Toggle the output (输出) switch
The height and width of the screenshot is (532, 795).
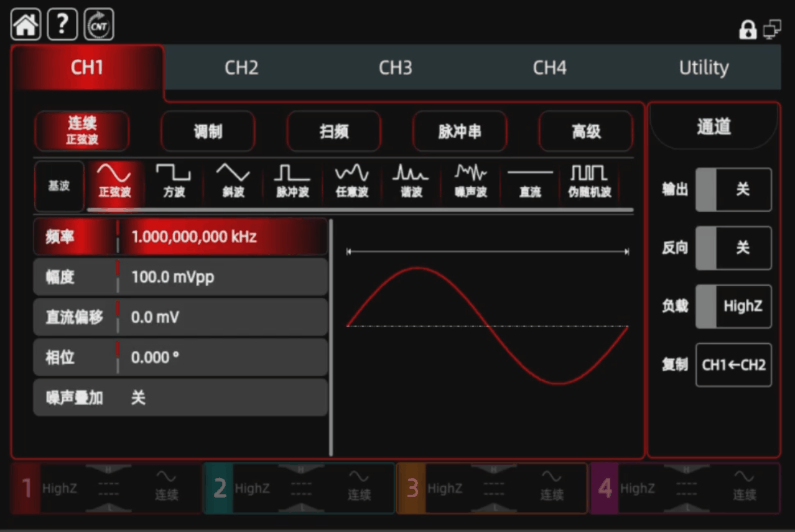tap(733, 190)
